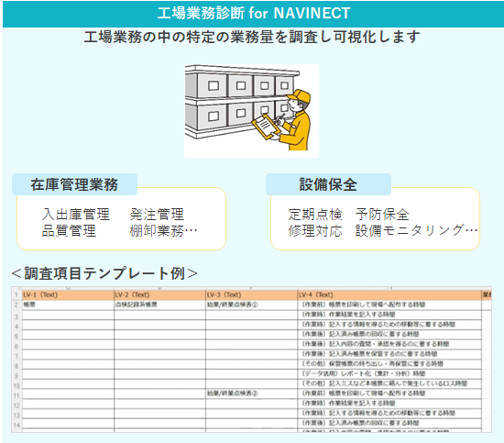Click row 14 cell '記入済み帳票の回収に要する時間'
The height and width of the screenshot is (443, 504).
[x=389, y=423]
